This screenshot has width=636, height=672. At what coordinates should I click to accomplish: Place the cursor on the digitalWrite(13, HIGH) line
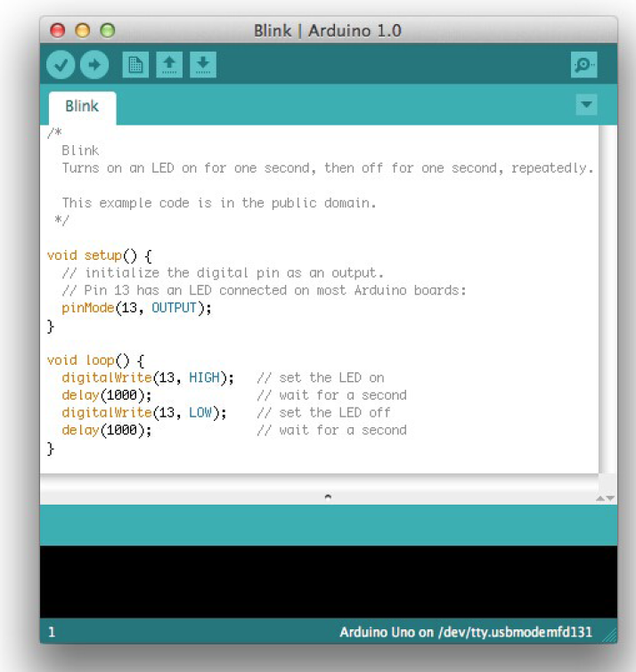tap(147, 377)
